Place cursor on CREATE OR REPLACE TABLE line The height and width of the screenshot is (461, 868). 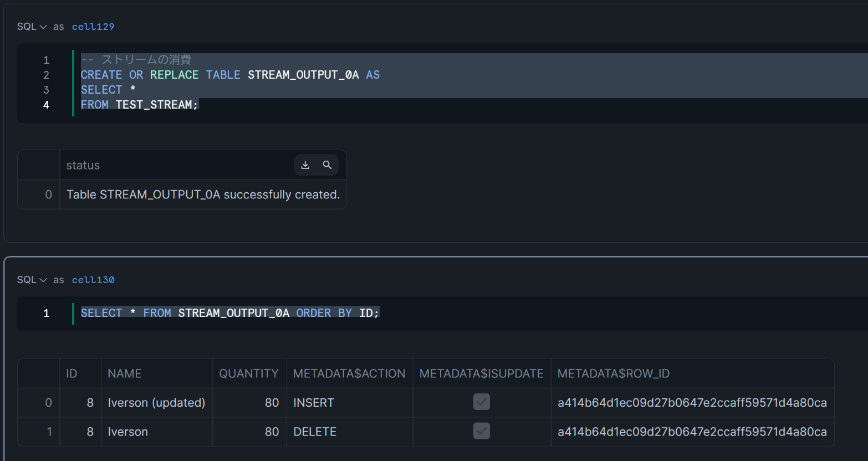[x=230, y=75]
